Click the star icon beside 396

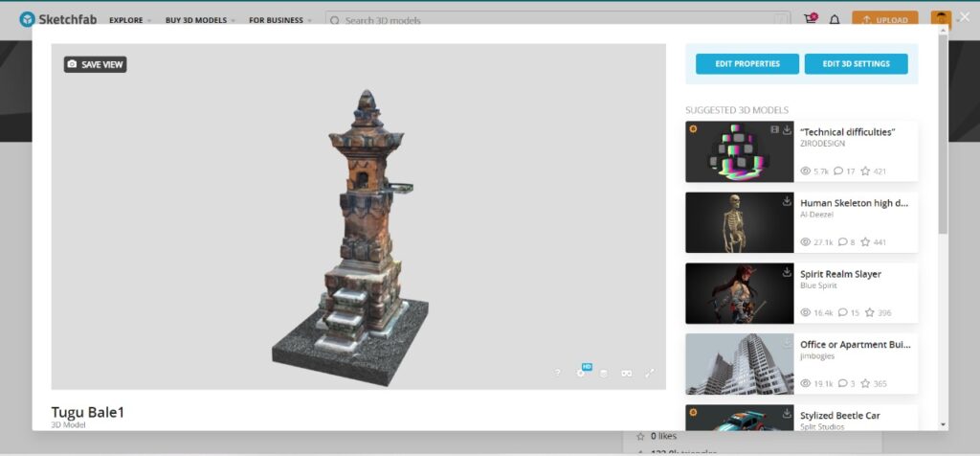(x=869, y=312)
